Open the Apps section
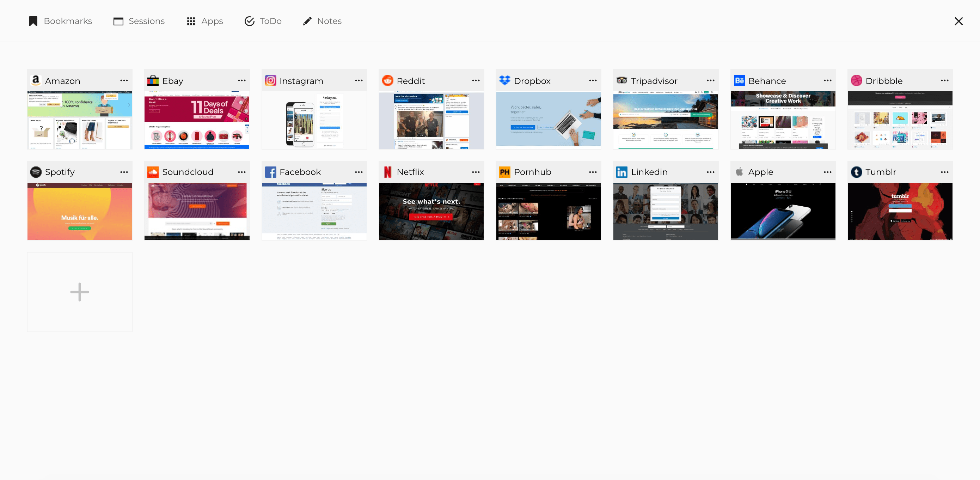The image size is (980, 480). [205, 21]
